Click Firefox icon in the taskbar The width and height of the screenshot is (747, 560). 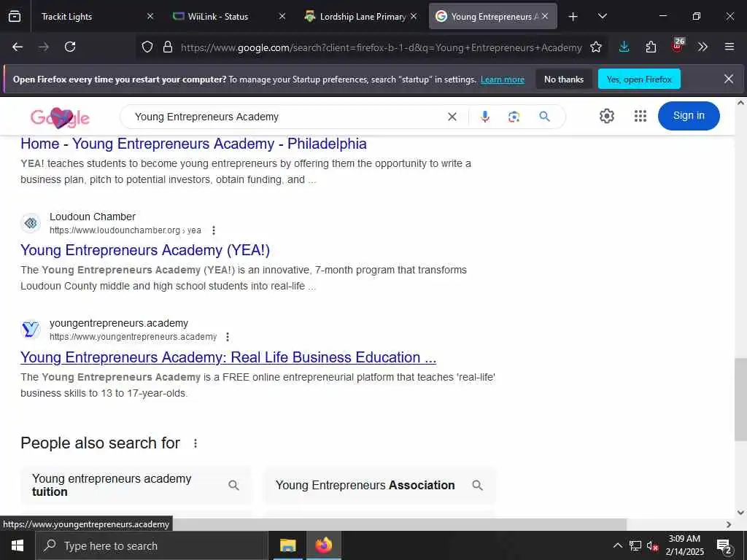323,545
